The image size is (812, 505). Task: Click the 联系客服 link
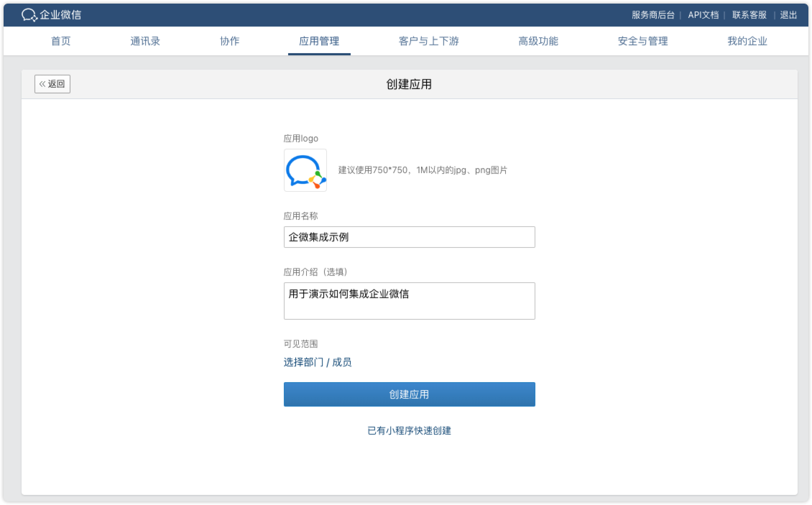coord(749,15)
